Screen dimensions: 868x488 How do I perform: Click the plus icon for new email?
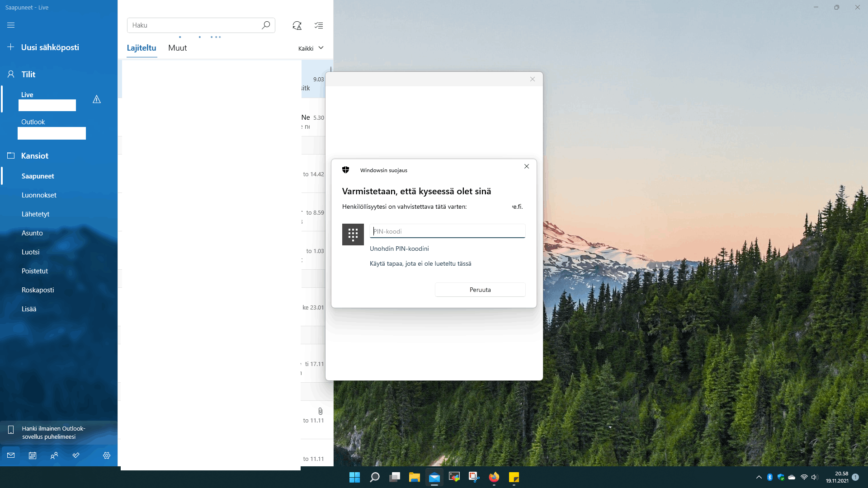[x=11, y=47]
